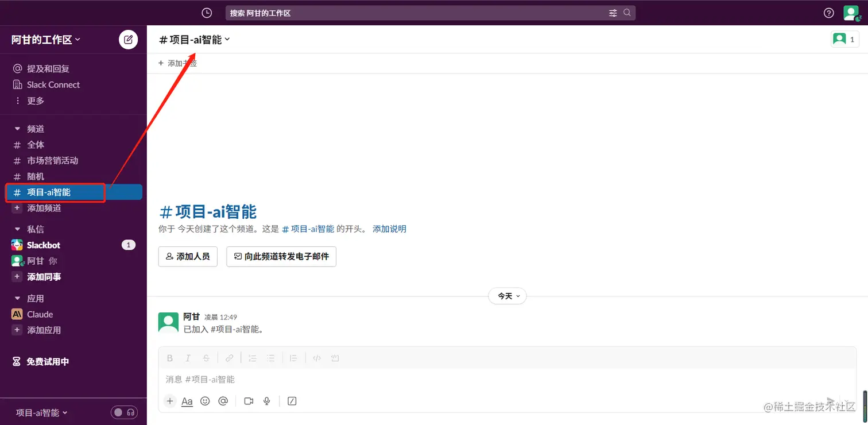Screen dimensions: 868x425
Task: Click the 添加人员 button
Action: point(188,257)
